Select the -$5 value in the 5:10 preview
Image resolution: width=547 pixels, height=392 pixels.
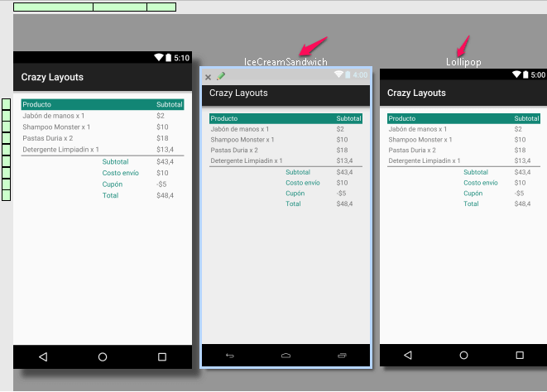click(161, 184)
